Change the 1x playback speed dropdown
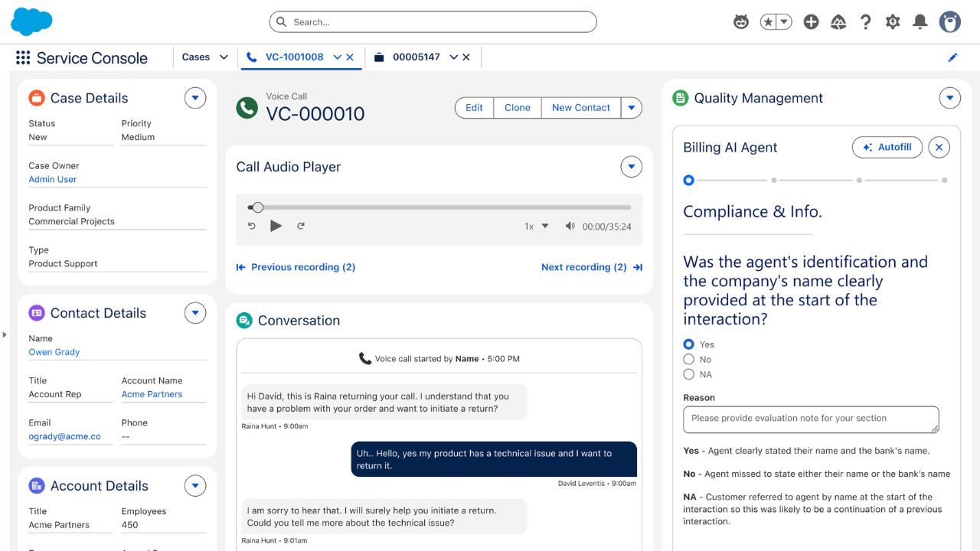 click(x=537, y=227)
